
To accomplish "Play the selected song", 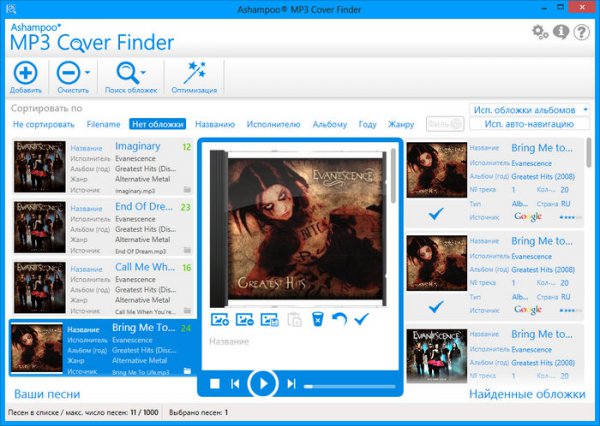I will tap(263, 384).
